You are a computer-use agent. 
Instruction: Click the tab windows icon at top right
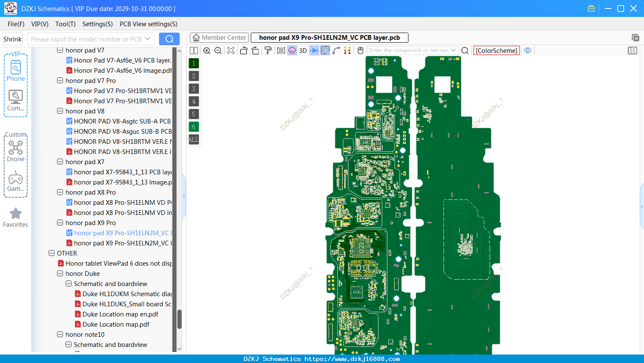(635, 38)
